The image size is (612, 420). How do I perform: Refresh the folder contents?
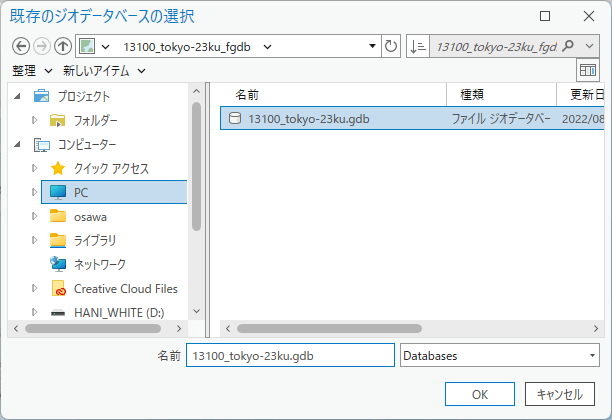tap(391, 46)
